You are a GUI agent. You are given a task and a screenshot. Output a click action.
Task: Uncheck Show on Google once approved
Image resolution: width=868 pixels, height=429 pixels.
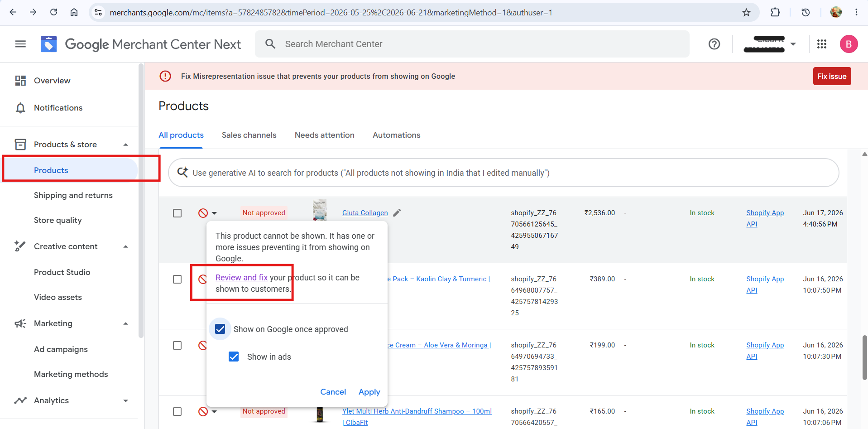tap(220, 329)
